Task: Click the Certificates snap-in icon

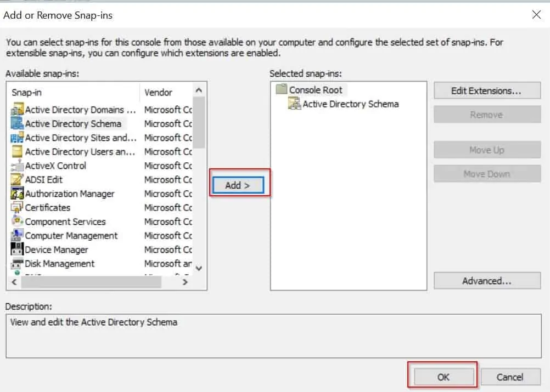Action: (17, 208)
